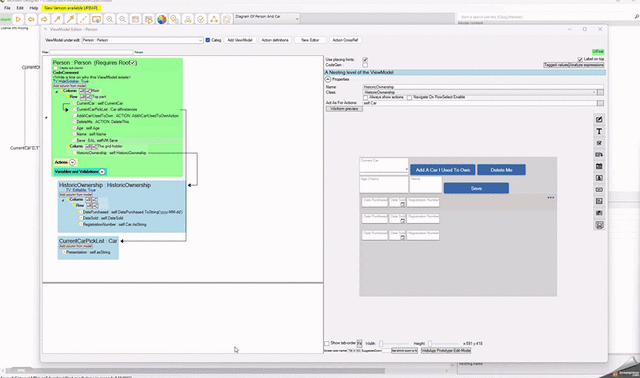640x378 pixels.
Task: Select the checkbox widget icon in sidebar
Action: click(x=599, y=143)
